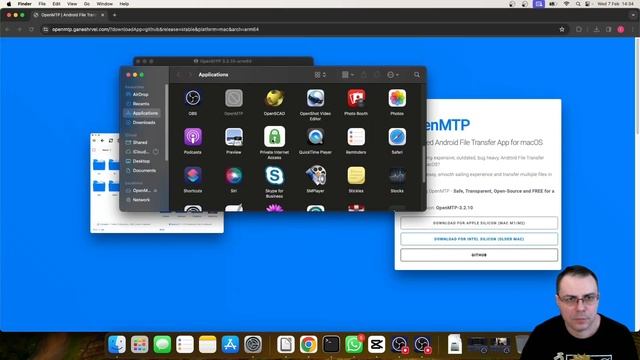640x360 pixels.
Task: Select Recents in Finder sidebar
Action: pos(141,104)
